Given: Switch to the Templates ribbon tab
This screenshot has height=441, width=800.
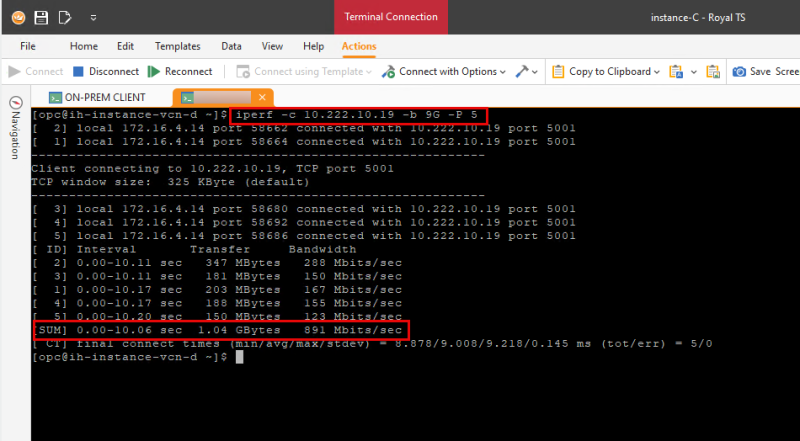Looking at the screenshot, I should [178, 46].
